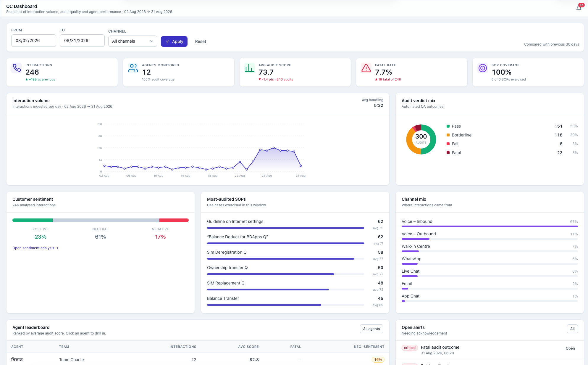Apply the date and channel filters
The width and height of the screenshot is (588, 365).
[x=174, y=41]
